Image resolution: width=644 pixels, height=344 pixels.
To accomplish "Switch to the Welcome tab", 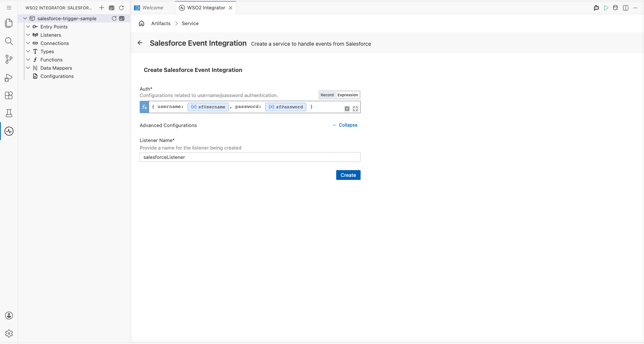I will 153,7.
